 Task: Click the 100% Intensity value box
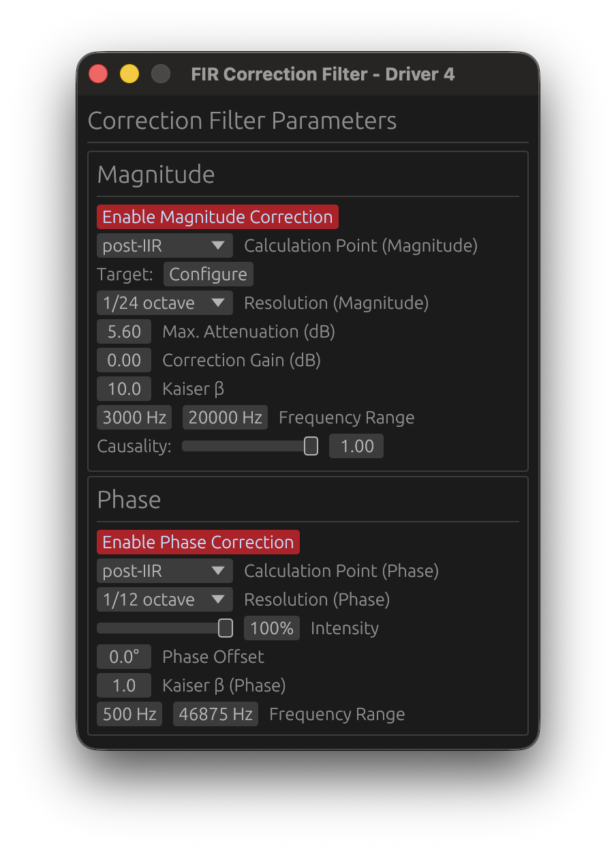[271, 628]
